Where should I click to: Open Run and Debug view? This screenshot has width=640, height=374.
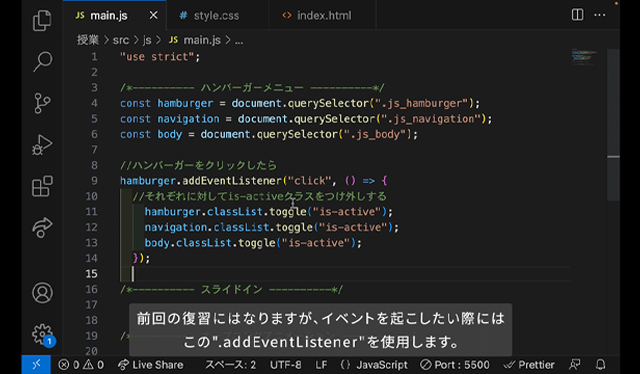point(42,145)
